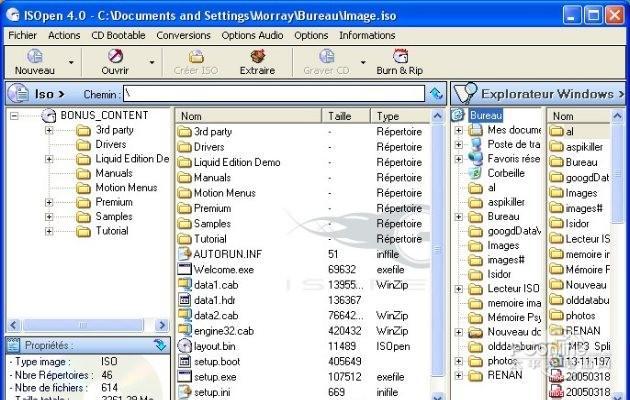Click the Ouvrir toolbar icon
This screenshot has height=400, width=630.
pyautogui.click(x=115, y=56)
